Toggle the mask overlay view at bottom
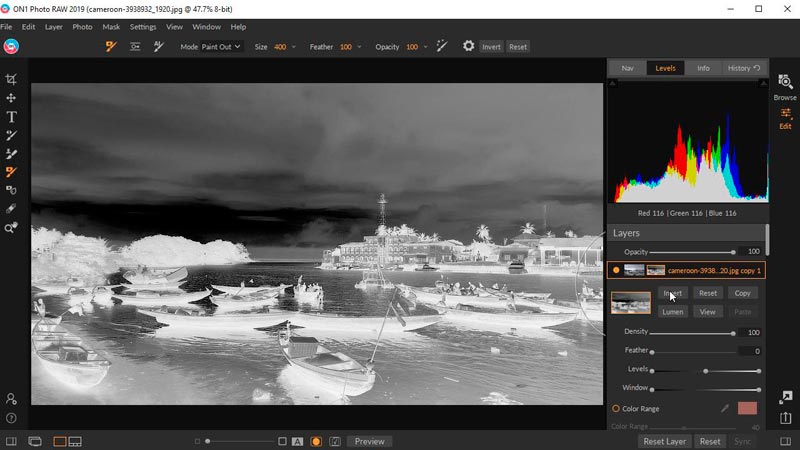 point(315,441)
